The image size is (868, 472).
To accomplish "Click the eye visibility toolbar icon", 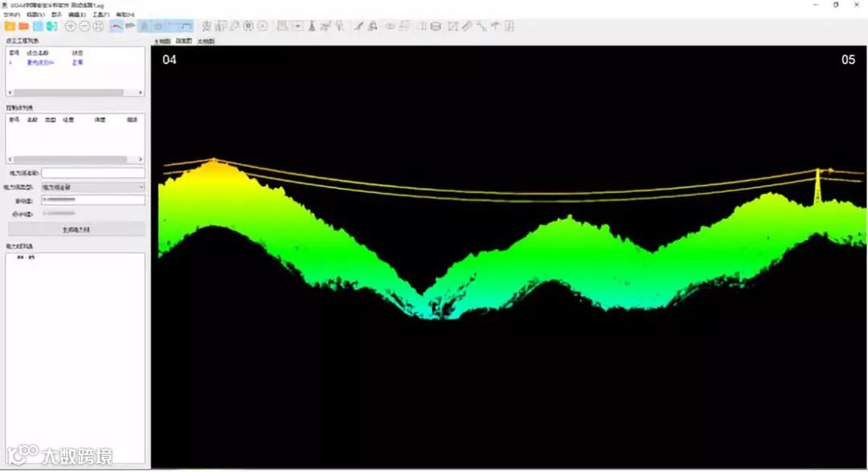I will click(x=391, y=26).
